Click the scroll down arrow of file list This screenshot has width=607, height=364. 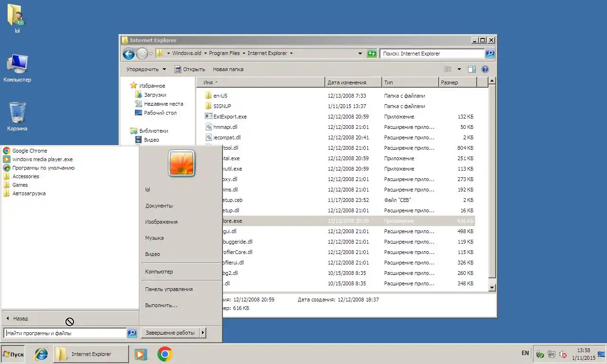492,287
